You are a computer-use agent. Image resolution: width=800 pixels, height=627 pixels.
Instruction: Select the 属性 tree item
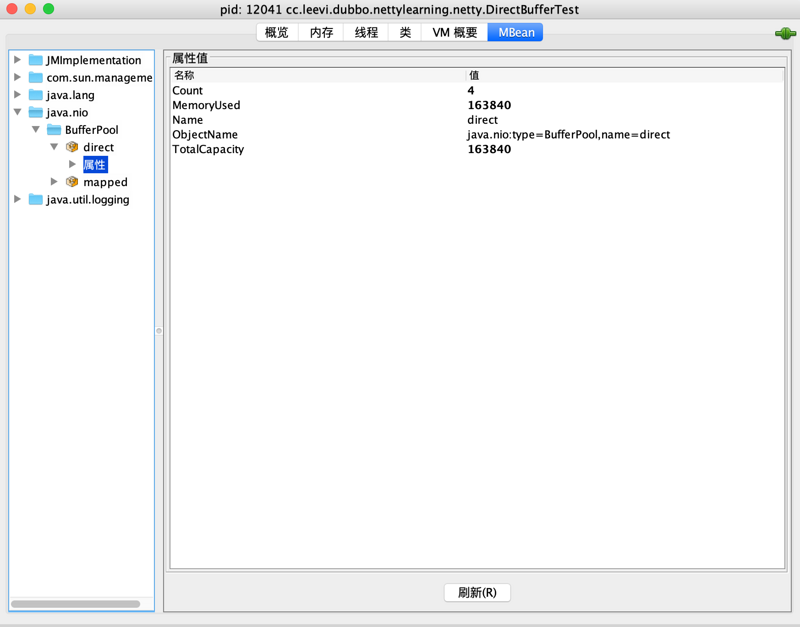coord(95,164)
